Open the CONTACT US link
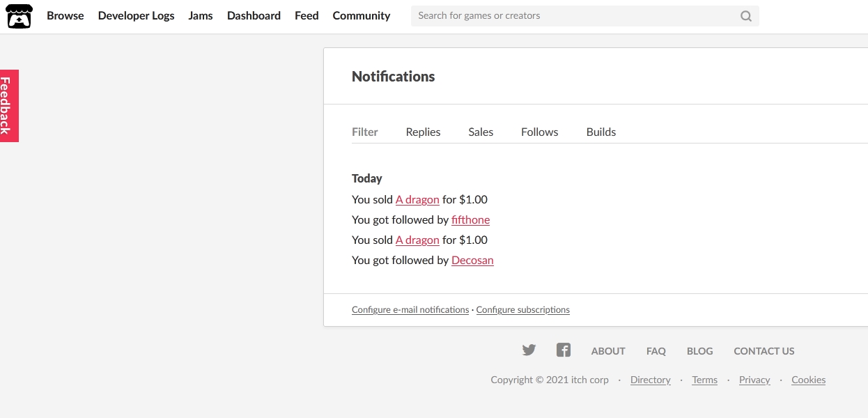The image size is (868, 418). (x=764, y=351)
